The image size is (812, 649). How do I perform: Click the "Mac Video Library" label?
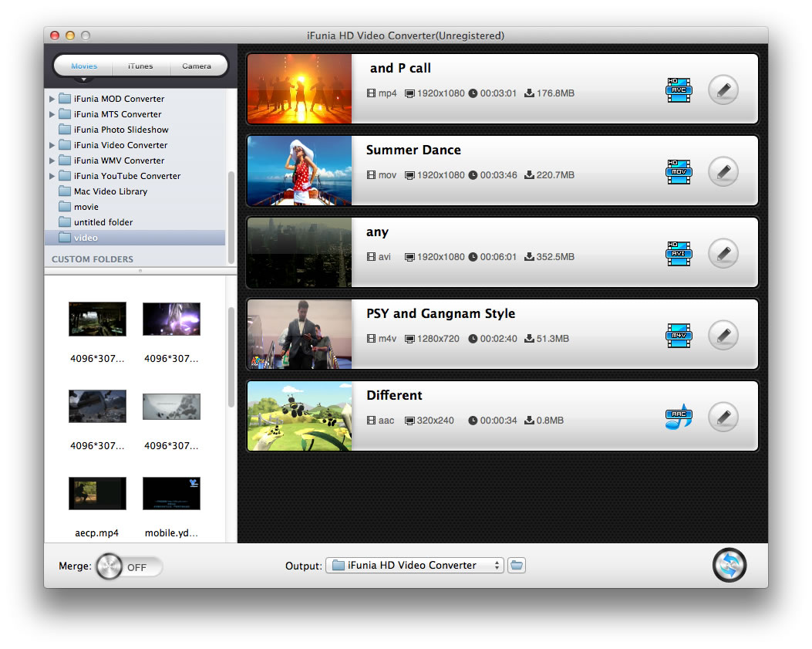[x=110, y=191]
